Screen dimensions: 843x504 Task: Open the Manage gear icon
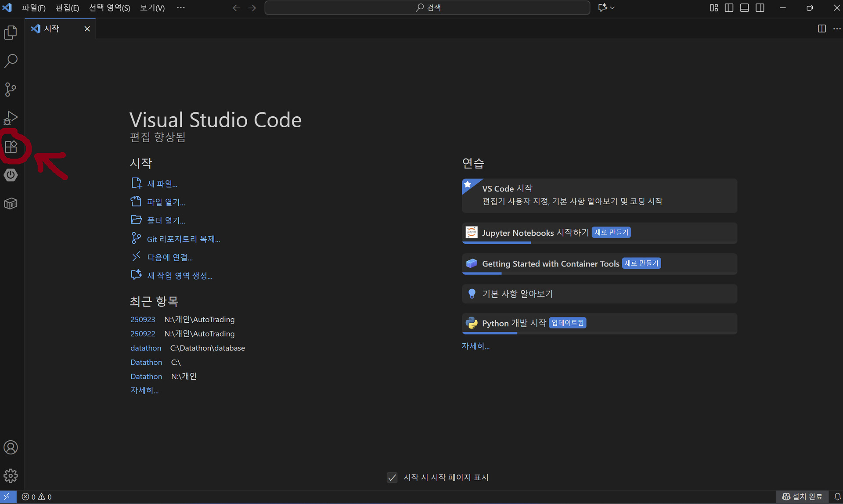[x=11, y=476]
